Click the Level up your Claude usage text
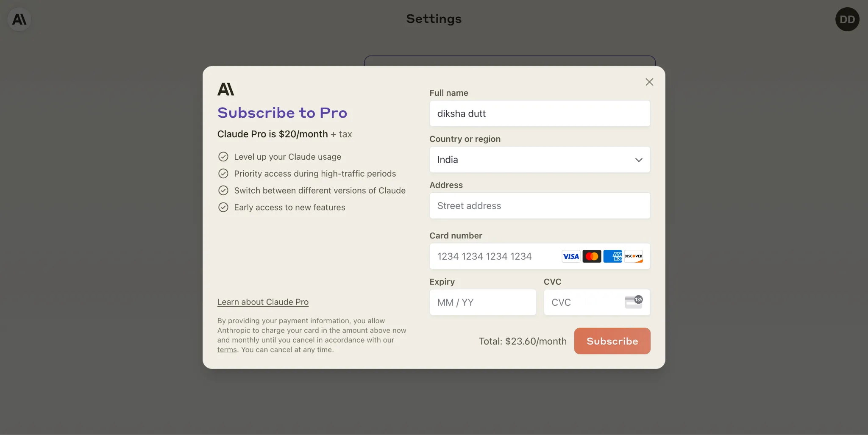 pyautogui.click(x=287, y=157)
